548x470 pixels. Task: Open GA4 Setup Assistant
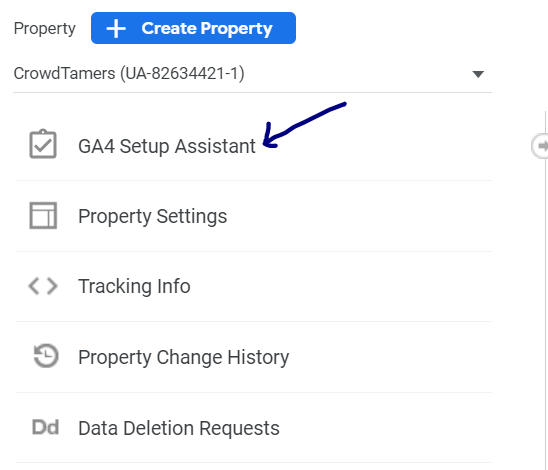pyautogui.click(x=254, y=146)
